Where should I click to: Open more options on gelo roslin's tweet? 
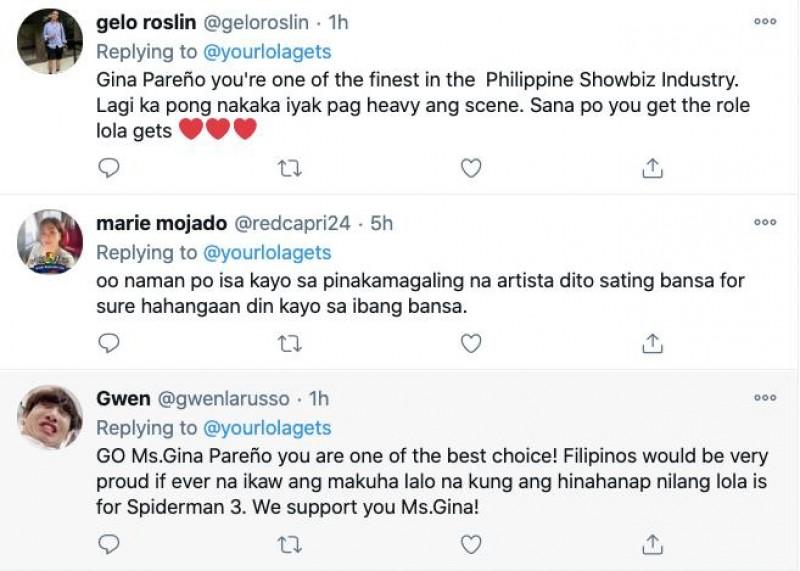765,20
